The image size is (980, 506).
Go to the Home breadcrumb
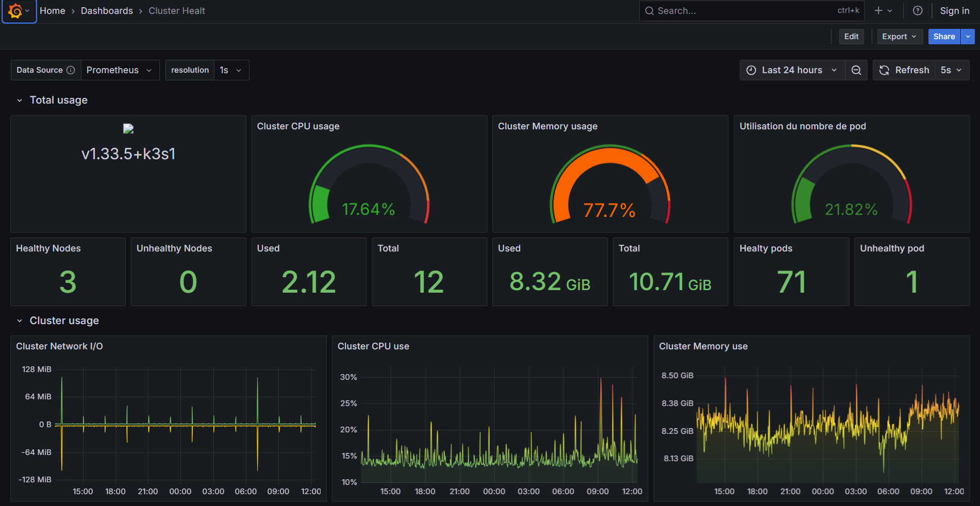tap(53, 11)
